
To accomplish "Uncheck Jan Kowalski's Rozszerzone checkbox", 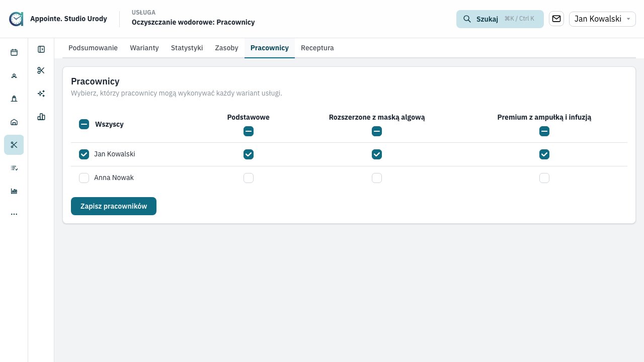I will click(x=377, y=154).
